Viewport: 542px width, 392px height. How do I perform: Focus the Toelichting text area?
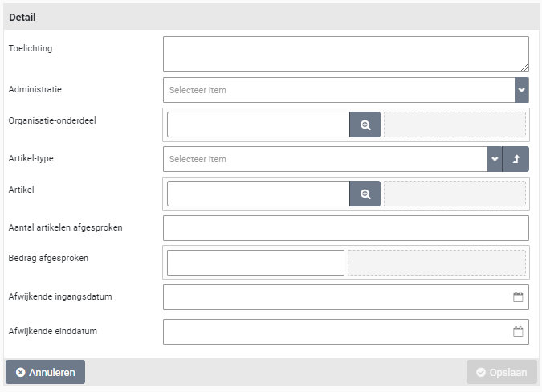click(345, 54)
